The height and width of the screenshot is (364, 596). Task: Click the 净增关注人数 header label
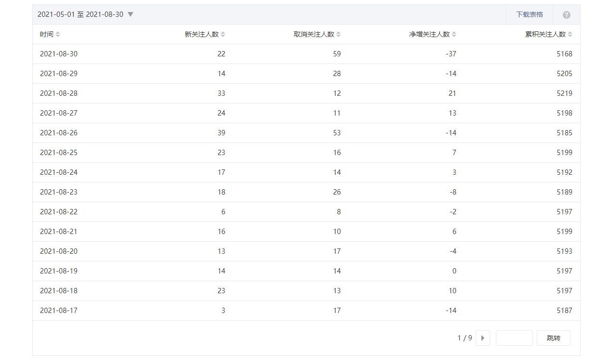(x=429, y=35)
